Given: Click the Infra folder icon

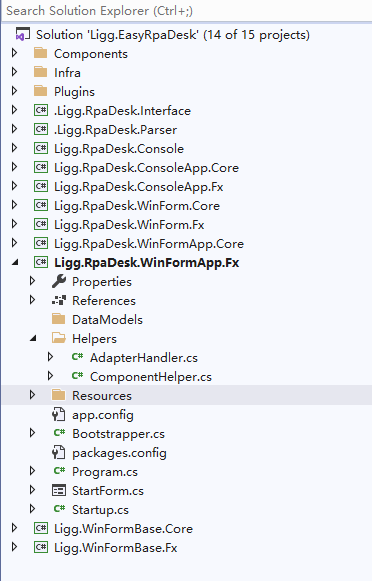Looking at the screenshot, I should click(x=40, y=72).
